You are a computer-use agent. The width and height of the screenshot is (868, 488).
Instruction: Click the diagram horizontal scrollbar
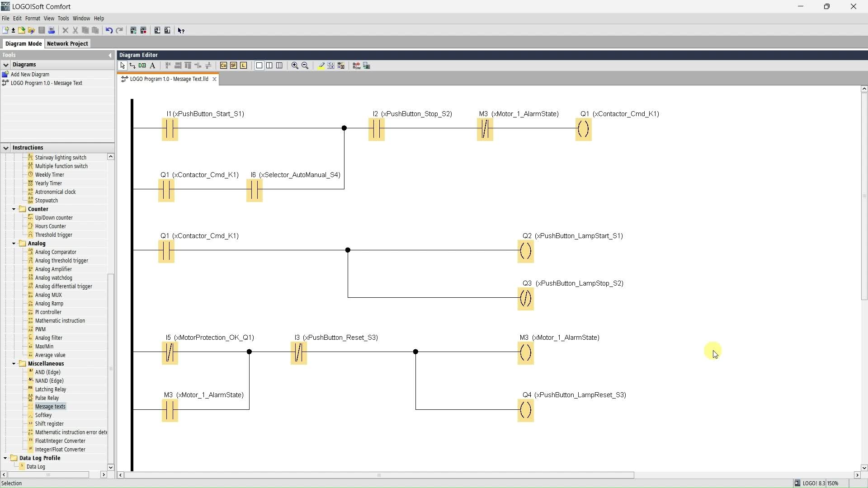click(379, 475)
